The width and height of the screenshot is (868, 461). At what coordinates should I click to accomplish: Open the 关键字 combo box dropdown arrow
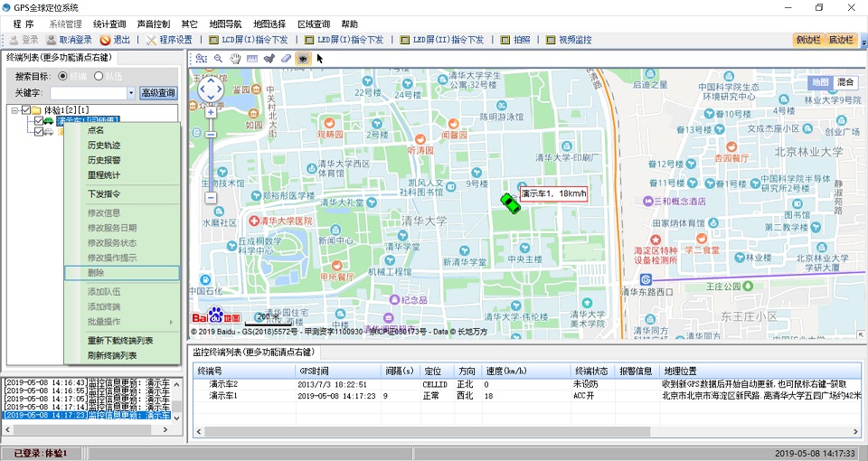(x=130, y=93)
